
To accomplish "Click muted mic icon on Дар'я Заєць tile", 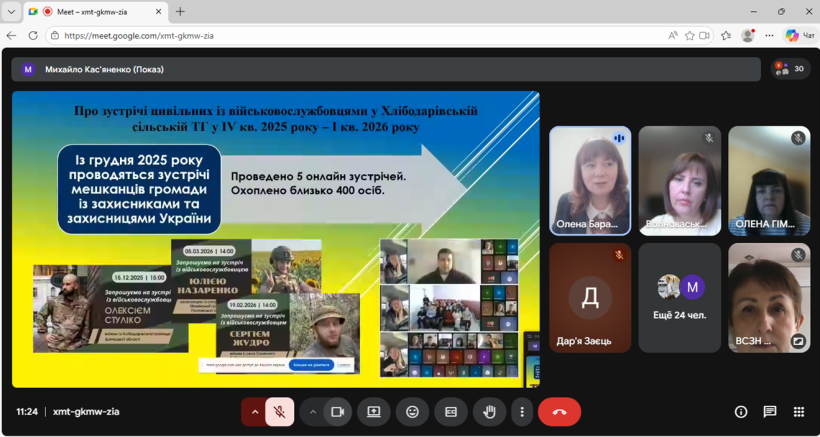I will click(619, 255).
